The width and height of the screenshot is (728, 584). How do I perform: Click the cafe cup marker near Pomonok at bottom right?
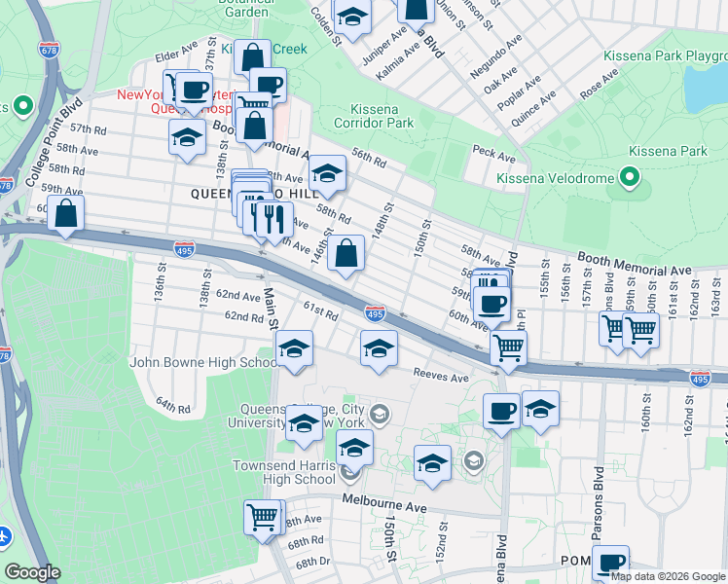(610, 566)
